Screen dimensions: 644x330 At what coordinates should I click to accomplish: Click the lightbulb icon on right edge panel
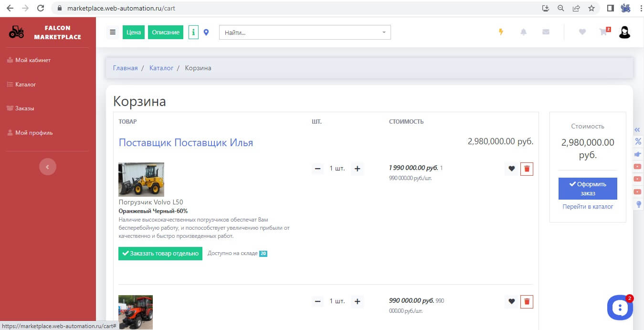click(x=639, y=204)
